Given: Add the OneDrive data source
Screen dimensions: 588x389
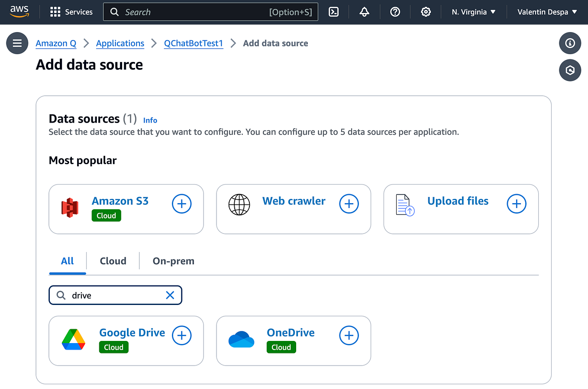Looking at the screenshot, I should tap(349, 335).
